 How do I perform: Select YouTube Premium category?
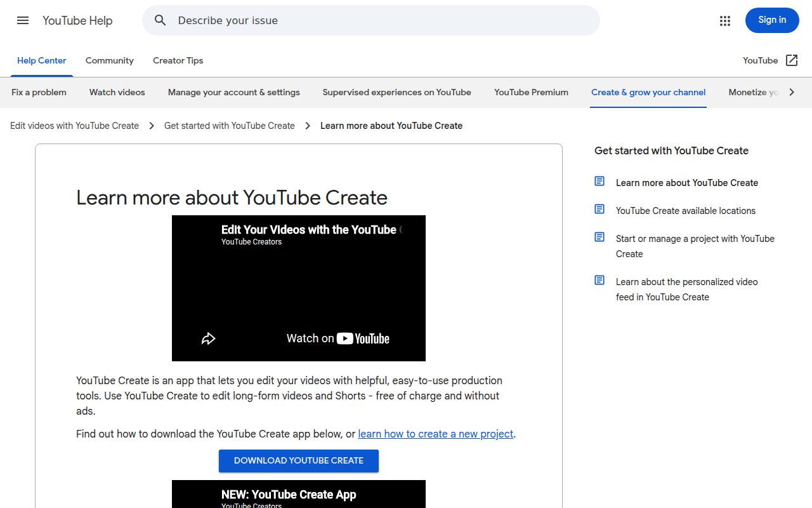(532, 92)
